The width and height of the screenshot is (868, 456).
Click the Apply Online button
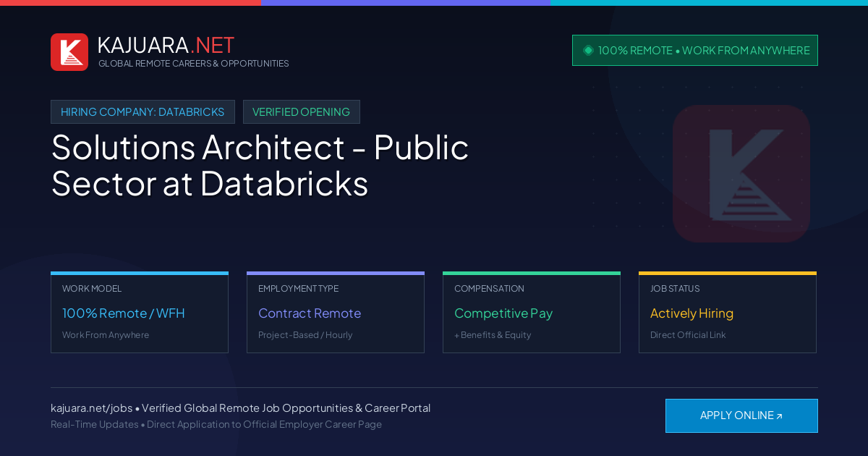pos(741,415)
